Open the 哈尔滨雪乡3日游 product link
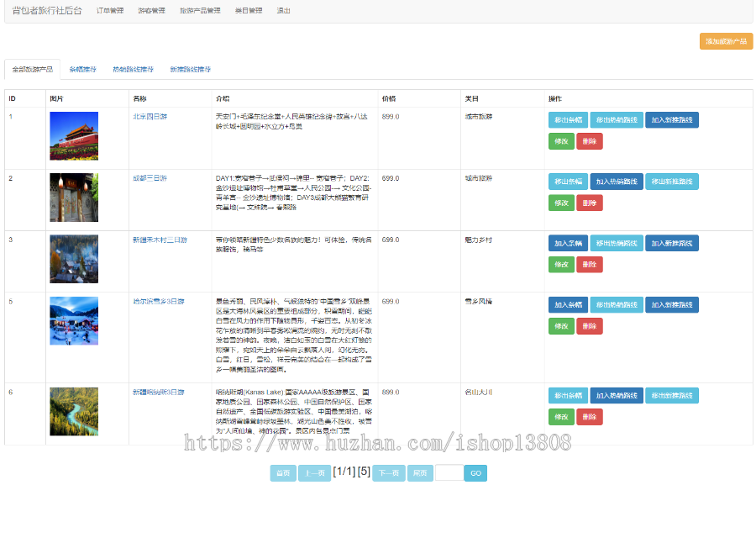Image resolution: width=756 pixels, height=543 pixels. [x=159, y=302]
